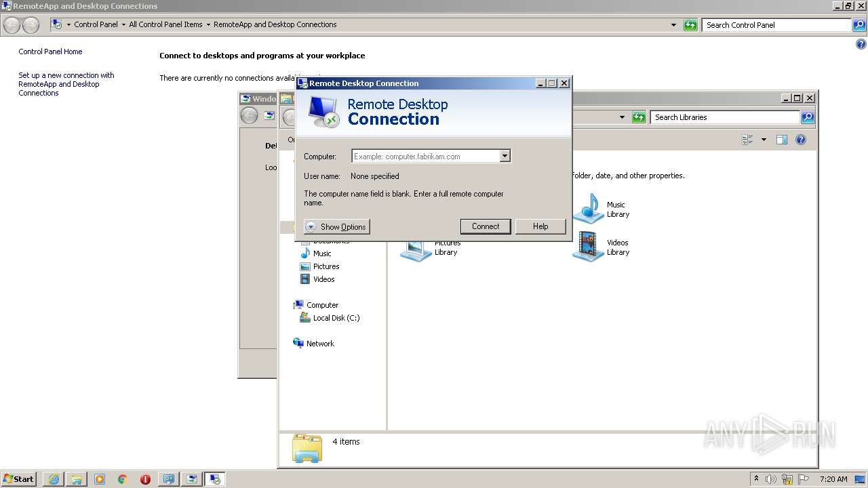Open Windows Explorer from the taskbar

77,479
